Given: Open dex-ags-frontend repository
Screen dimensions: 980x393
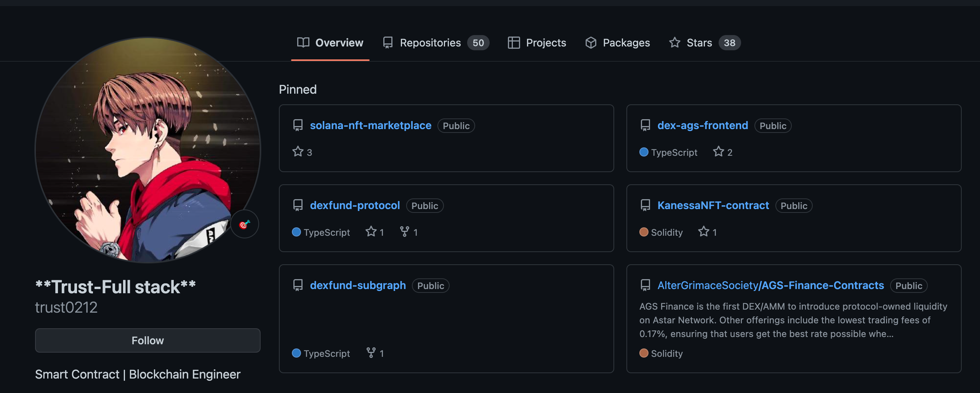Looking at the screenshot, I should [703, 125].
